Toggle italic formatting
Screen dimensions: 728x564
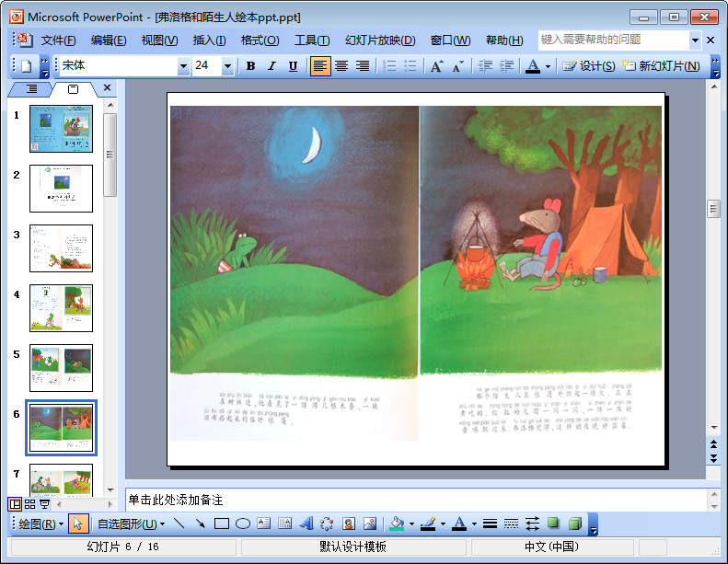click(272, 66)
